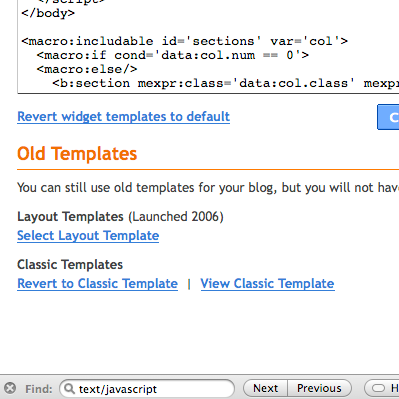Open the Select Layout Template link

click(x=88, y=236)
